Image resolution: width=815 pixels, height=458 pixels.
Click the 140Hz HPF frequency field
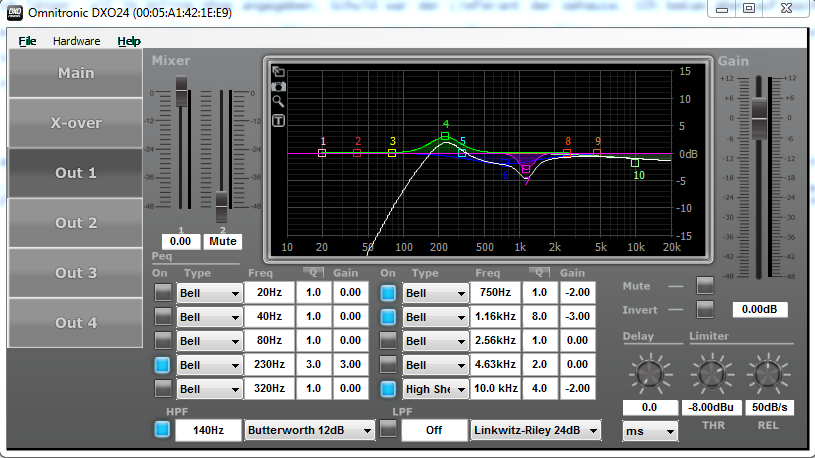208,430
